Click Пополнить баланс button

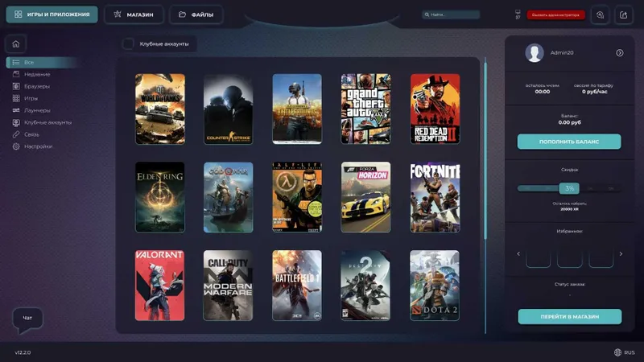pos(569,142)
